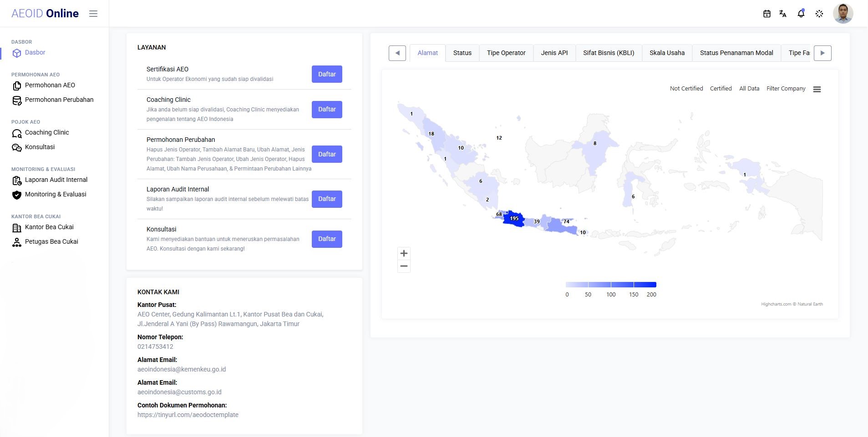Click the Permohonan AEO documents icon
The height and width of the screenshot is (437, 868).
point(17,85)
